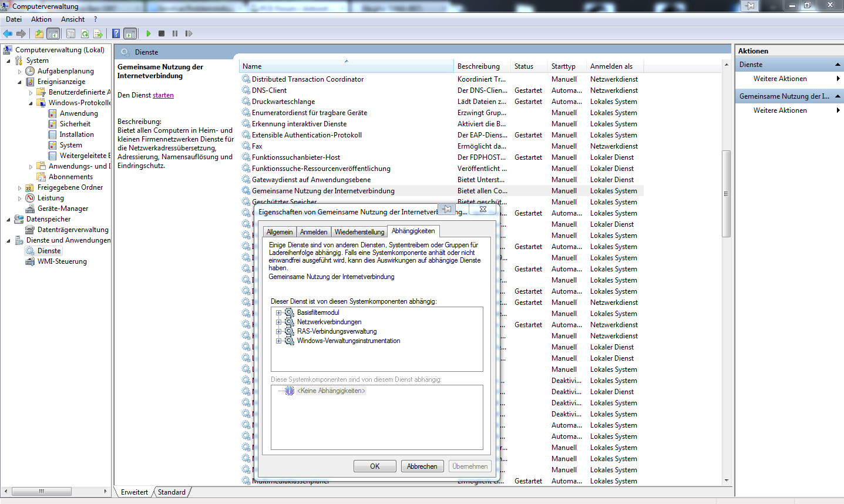Screen dimensions: 844x504
Task: Expand the RAS-Verbindungsverwaltung dependency node
Action: pyautogui.click(x=278, y=331)
